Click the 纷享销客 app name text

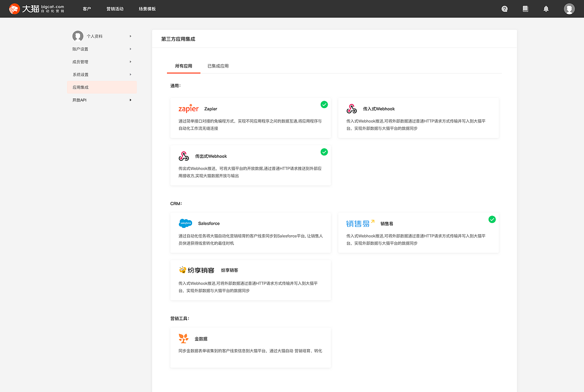[x=229, y=270]
